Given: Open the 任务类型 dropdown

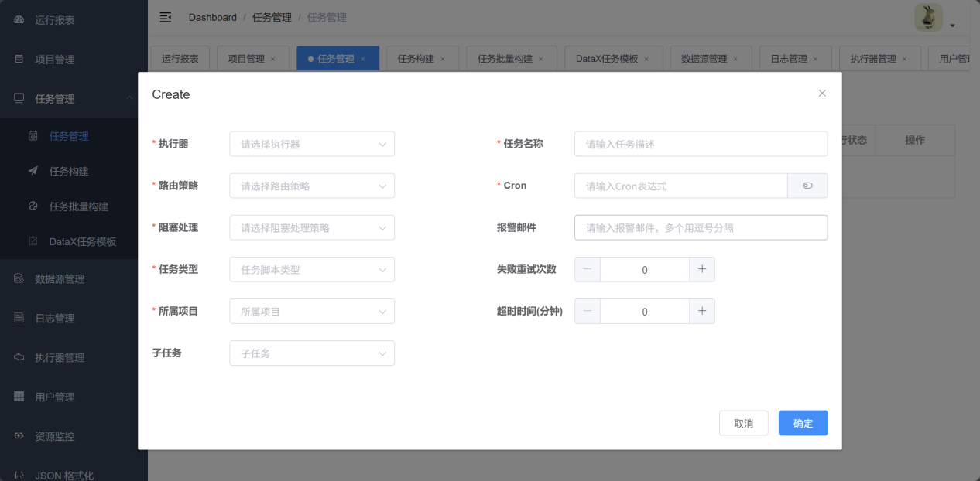Looking at the screenshot, I should (x=312, y=269).
